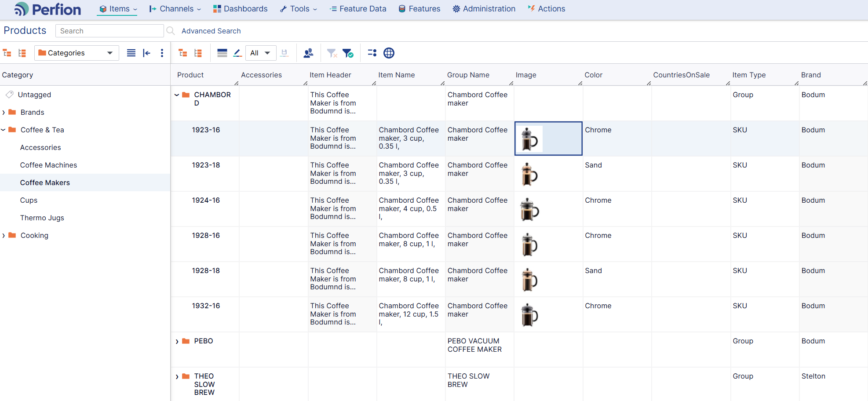Viewport: 868px width, 401px height.
Task: Select the Accessories category
Action: (x=40, y=147)
